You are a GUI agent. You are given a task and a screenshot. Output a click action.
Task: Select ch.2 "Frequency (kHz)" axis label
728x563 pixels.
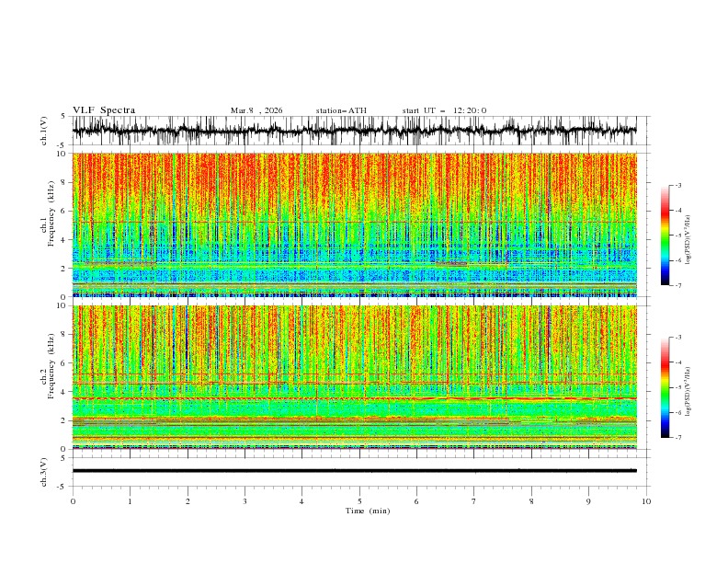coord(51,366)
